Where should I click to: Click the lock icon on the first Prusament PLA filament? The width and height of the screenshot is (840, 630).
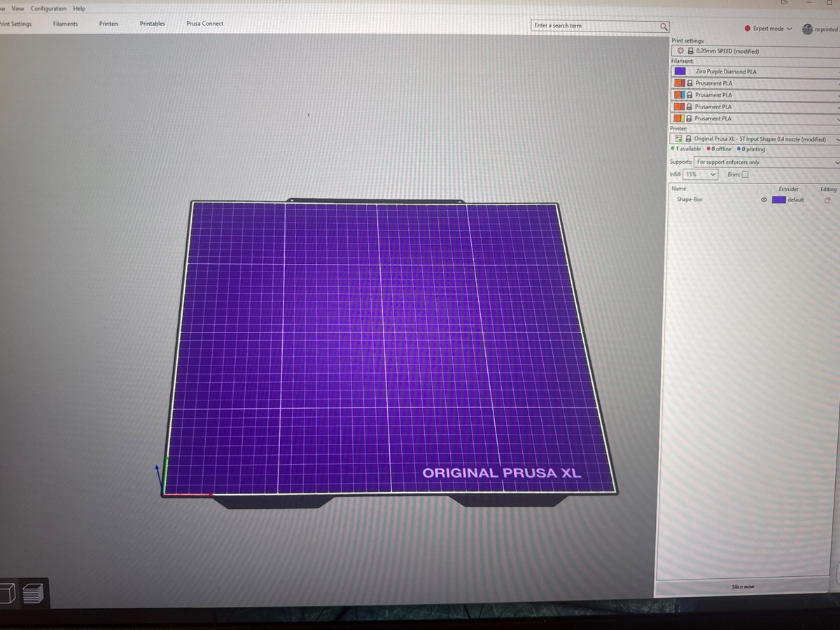point(689,83)
